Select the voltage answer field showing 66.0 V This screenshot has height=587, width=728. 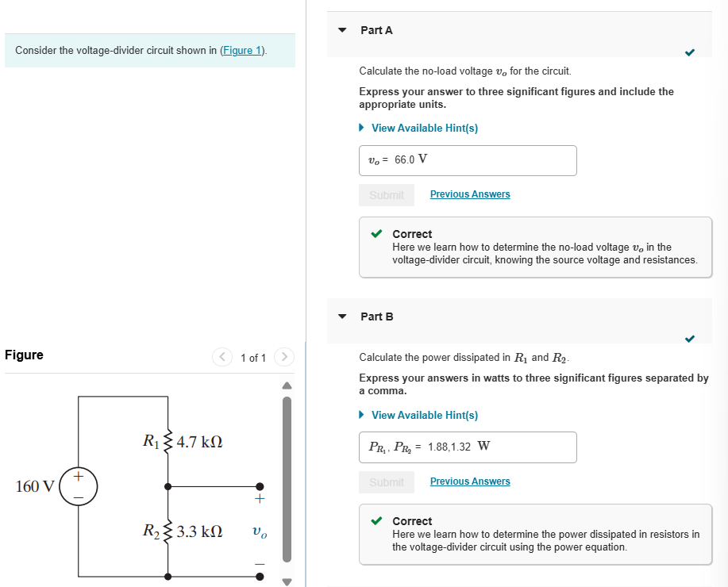click(x=468, y=160)
